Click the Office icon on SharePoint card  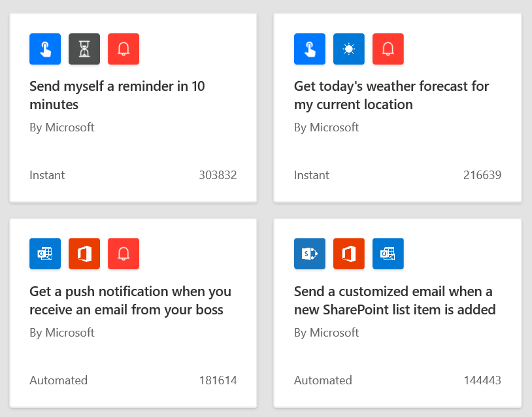(x=349, y=254)
